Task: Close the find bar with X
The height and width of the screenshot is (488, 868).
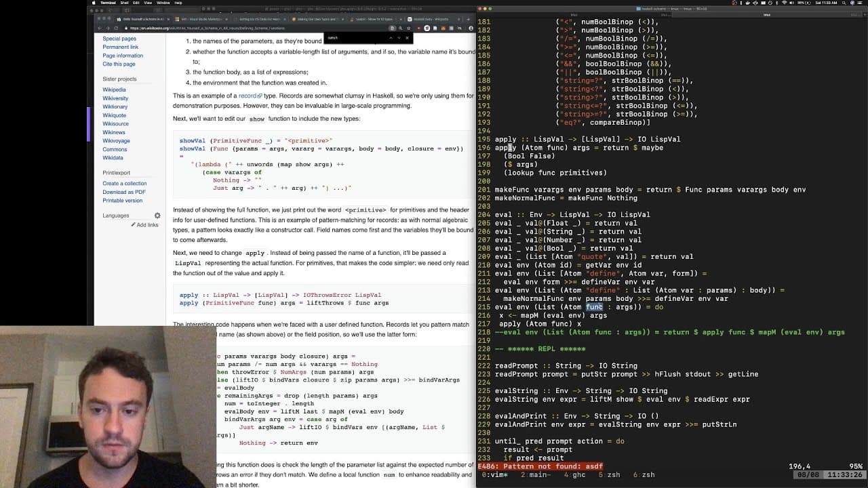Action: 407,37
